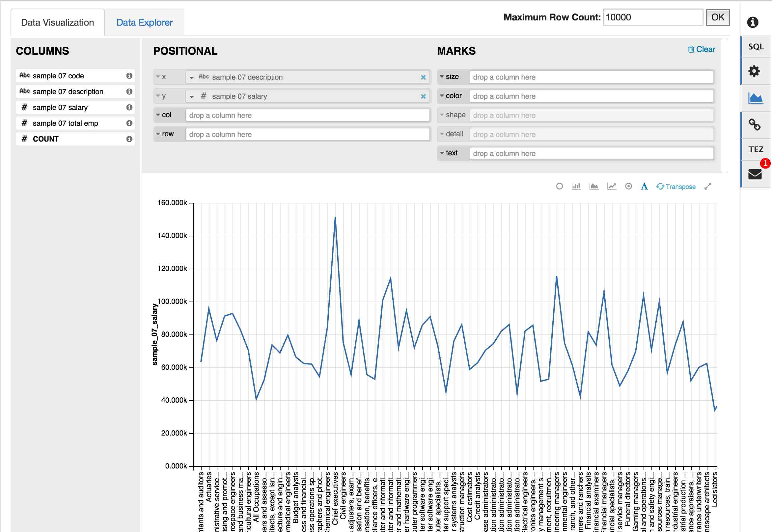
Task: Open the settings gear in sidebar
Action: [x=754, y=71]
